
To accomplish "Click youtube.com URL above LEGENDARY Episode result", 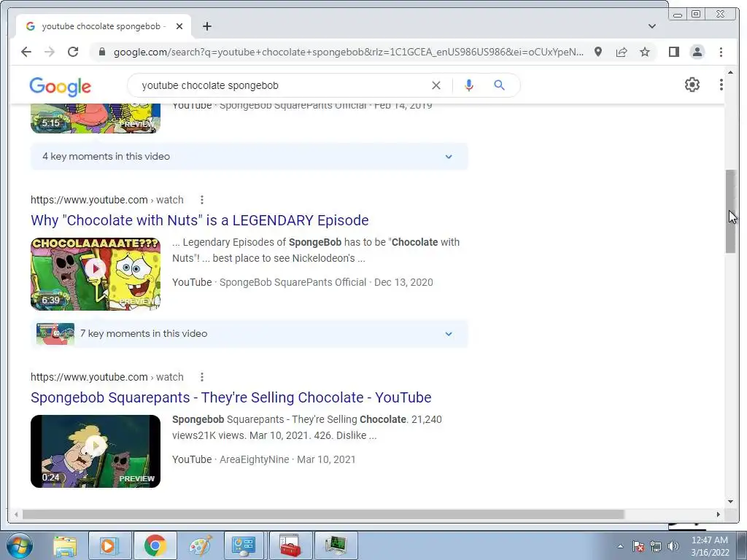I will click(x=107, y=200).
